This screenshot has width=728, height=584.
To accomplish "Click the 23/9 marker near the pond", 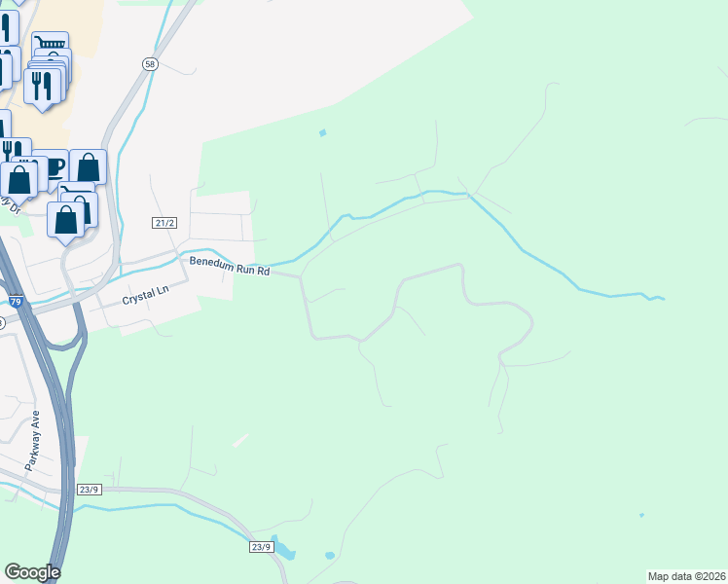I will (261, 547).
